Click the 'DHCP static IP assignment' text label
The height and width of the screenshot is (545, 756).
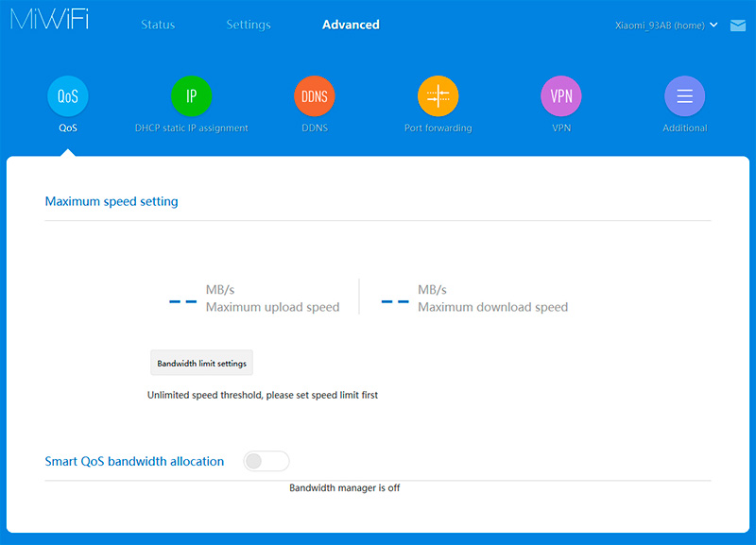[191, 128]
